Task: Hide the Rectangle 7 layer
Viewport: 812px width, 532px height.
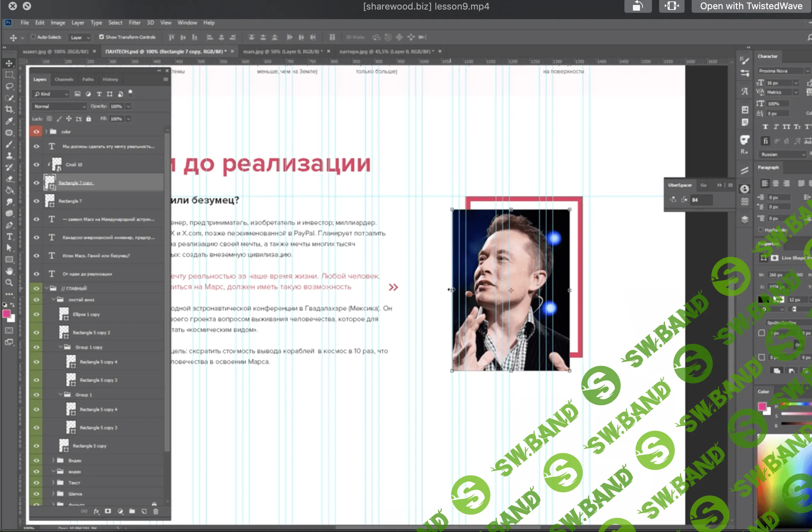Action: pos(36,201)
